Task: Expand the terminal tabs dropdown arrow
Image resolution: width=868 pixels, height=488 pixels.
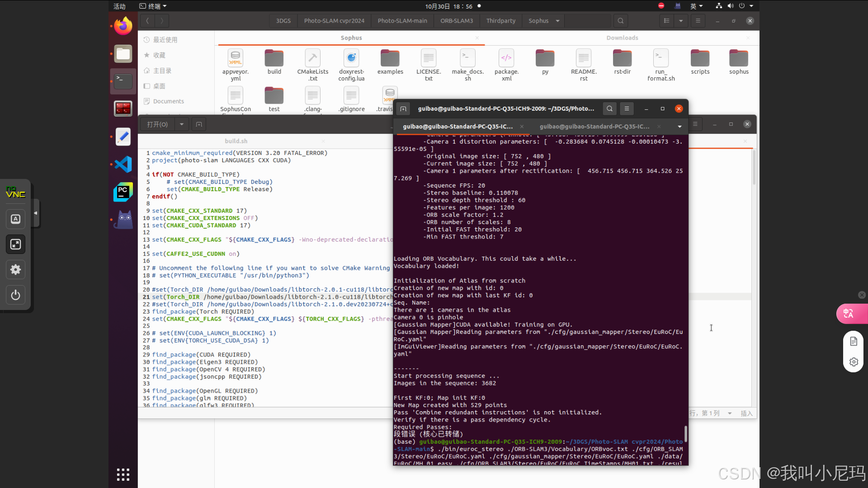Action: (x=679, y=127)
